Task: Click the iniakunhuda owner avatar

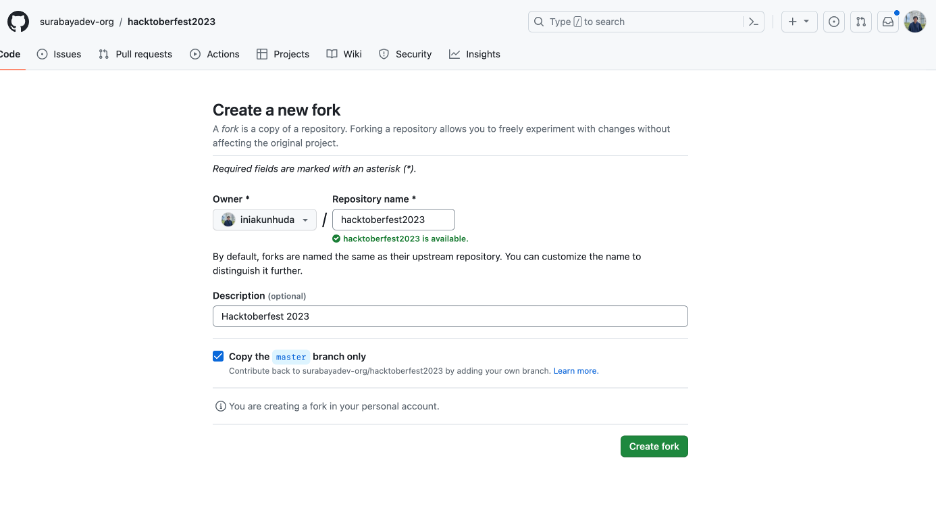Action: click(228, 220)
